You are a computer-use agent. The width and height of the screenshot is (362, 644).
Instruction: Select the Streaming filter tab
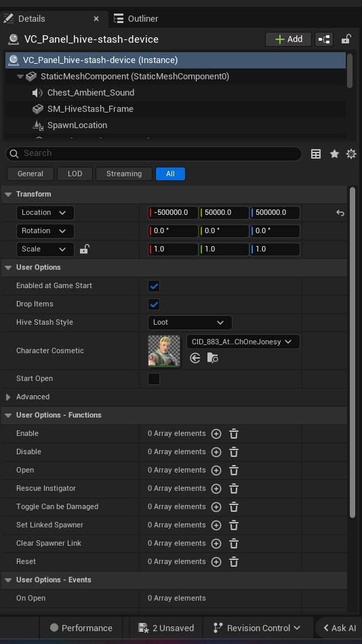(123, 174)
